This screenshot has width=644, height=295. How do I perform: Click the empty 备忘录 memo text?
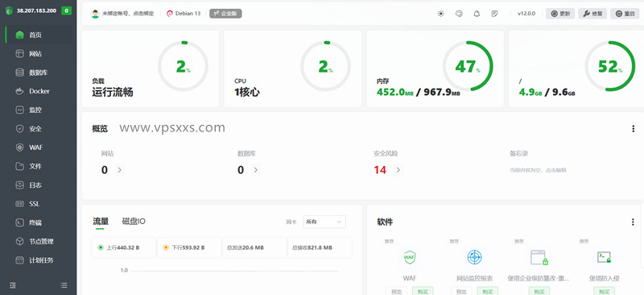(539, 170)
